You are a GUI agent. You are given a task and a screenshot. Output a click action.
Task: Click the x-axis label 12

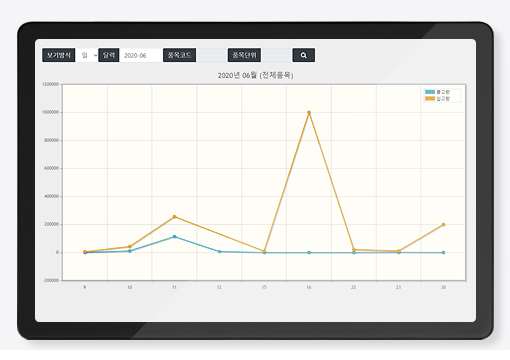pyautogui.click(x=219, y=287)
